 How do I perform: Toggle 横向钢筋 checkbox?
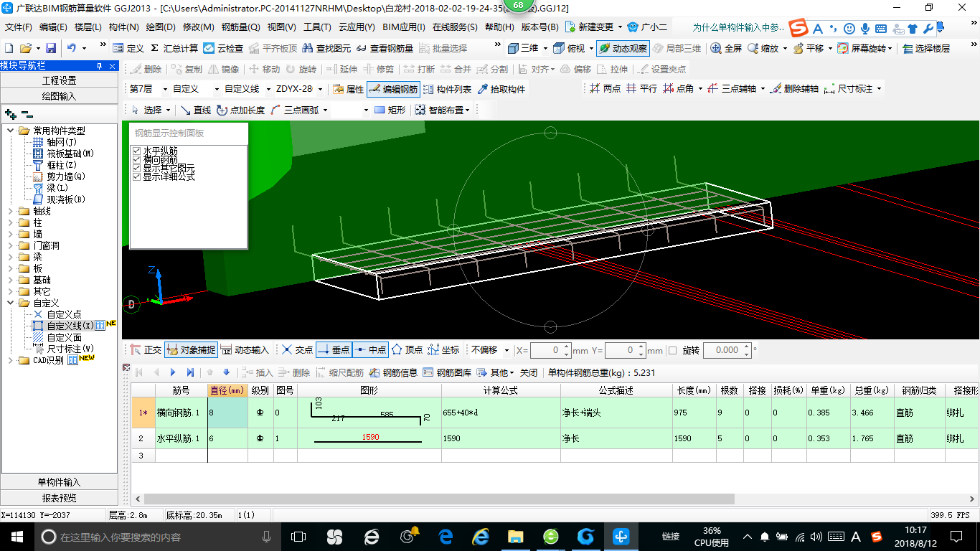pyautogui.click(x=136, y=160)
